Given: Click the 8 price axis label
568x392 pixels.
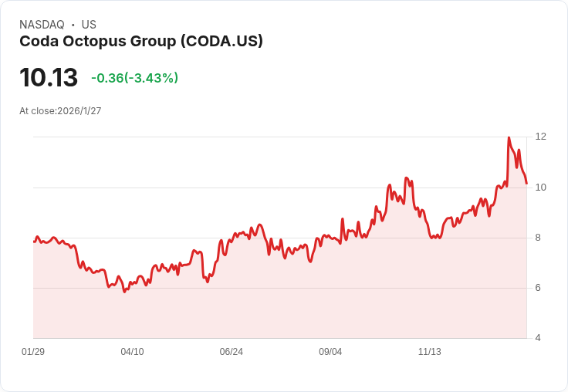Looking at the screenshot, I should pos(538,238).
